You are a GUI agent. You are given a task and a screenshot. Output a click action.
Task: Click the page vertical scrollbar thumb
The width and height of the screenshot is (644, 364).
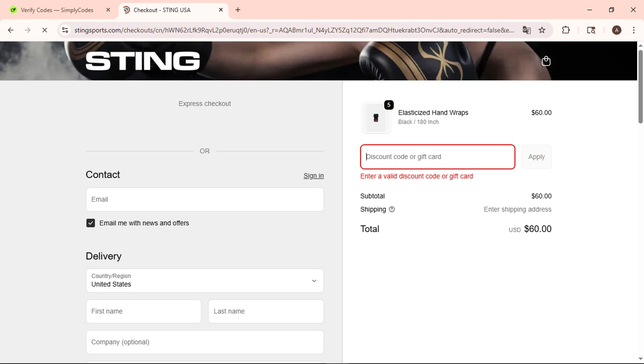[x=640, y=86]
